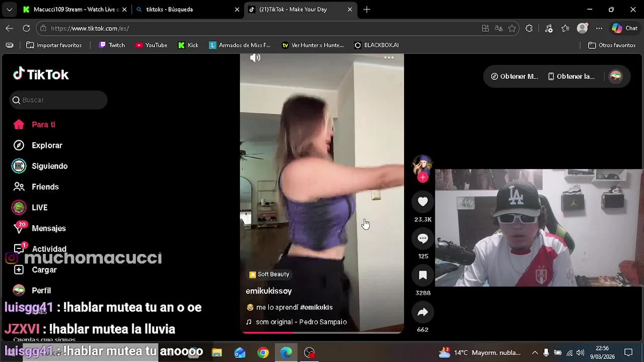This screenshot has width=644, height=362.
Task: Expand the tab actions dropdown
Action: coord(9,10)
